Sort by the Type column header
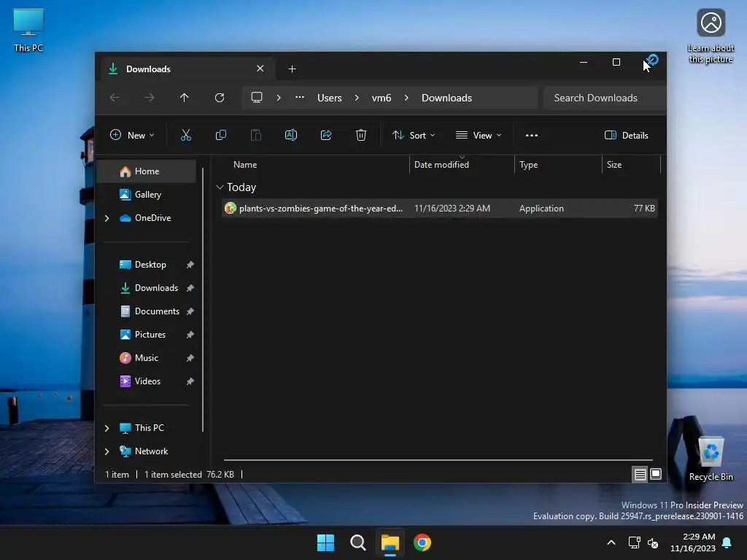The image size is (747, 560). tap(528, 164)
